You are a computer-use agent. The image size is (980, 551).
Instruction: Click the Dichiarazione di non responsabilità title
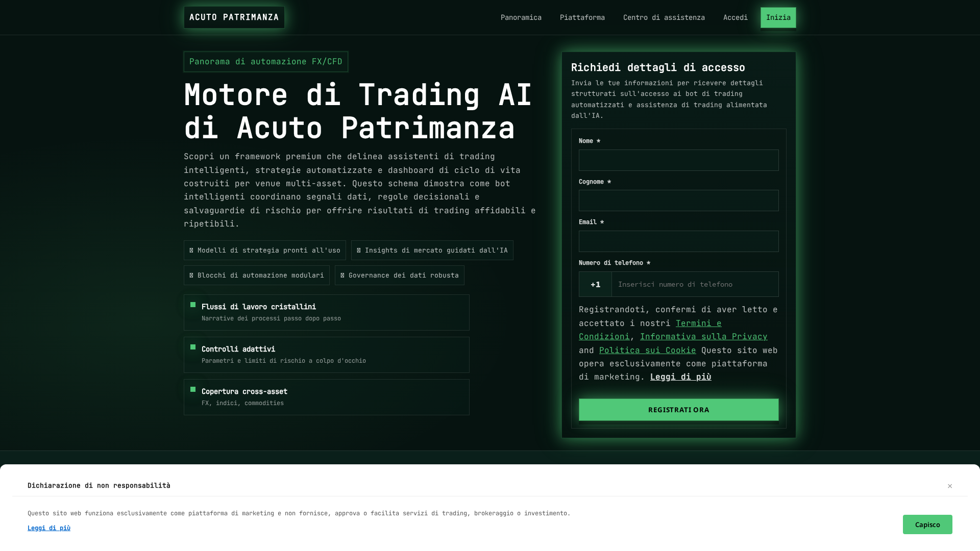99,485
